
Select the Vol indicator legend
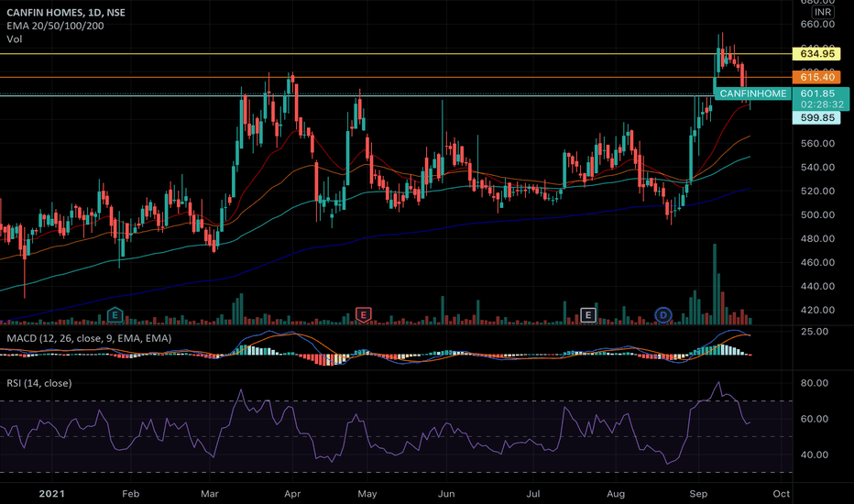coord(14,39)
